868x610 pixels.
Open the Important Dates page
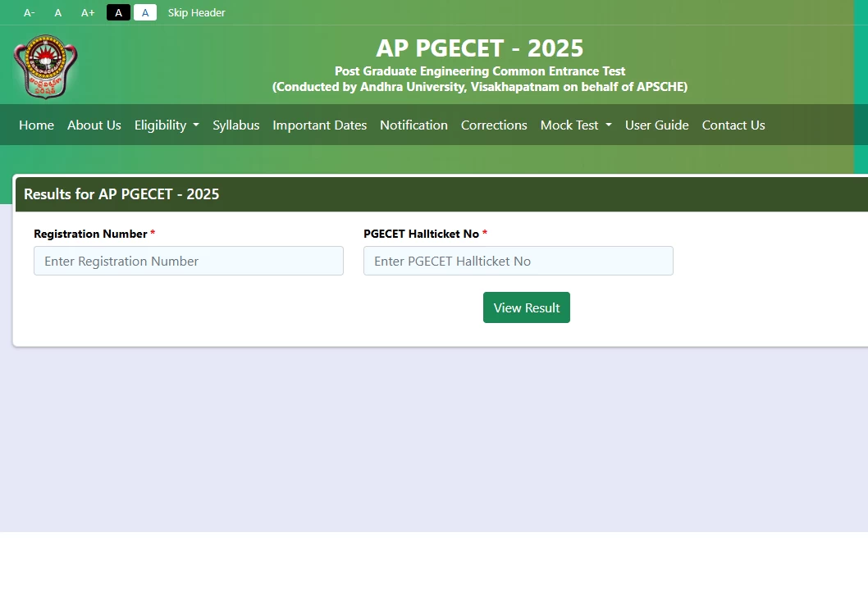[319, 125]
